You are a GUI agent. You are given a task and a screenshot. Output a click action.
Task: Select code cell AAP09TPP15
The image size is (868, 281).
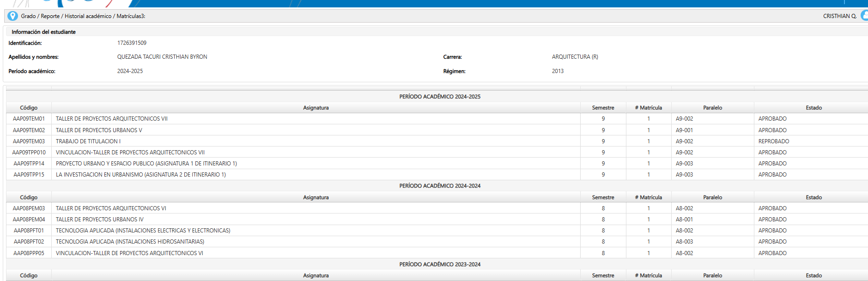click(29, 175)
